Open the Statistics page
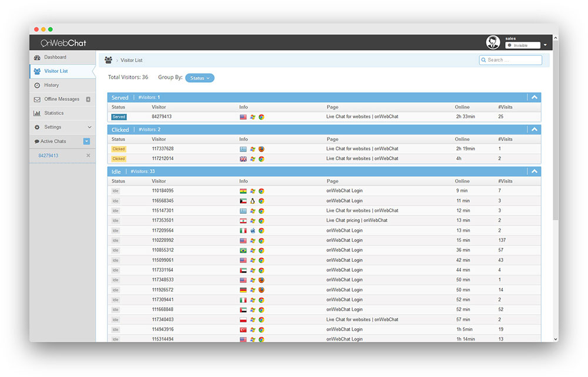The image size is (588, 377). coord(62,113)
